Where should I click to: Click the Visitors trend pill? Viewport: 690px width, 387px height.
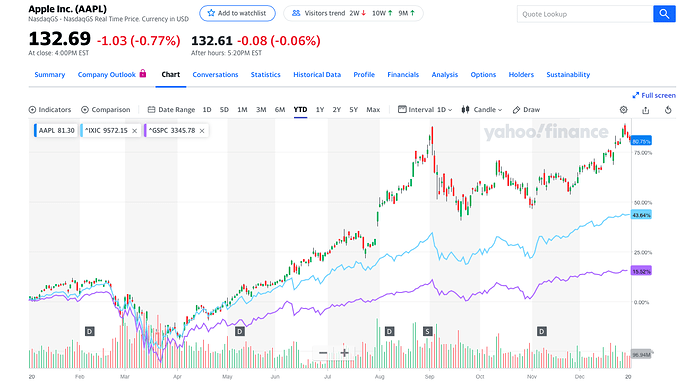click(x=353, y=13)
